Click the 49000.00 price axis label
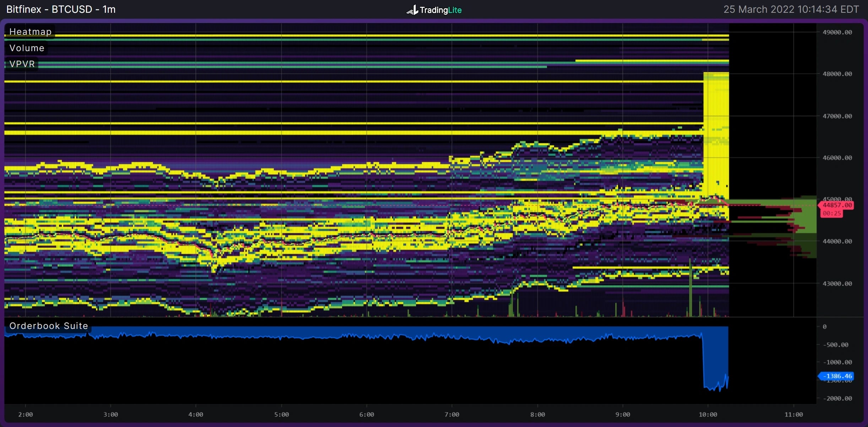 pos(837,32)
